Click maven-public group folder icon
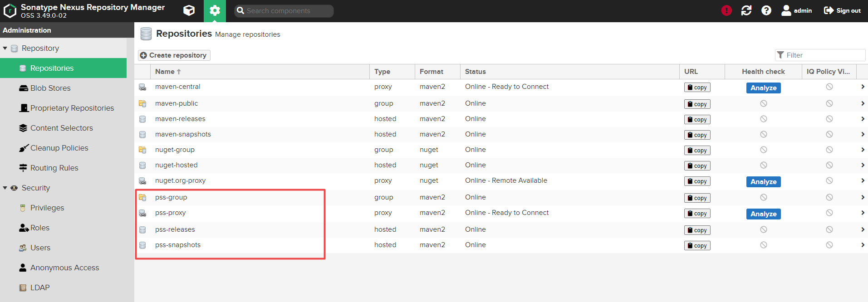 [x=142, y=104]
